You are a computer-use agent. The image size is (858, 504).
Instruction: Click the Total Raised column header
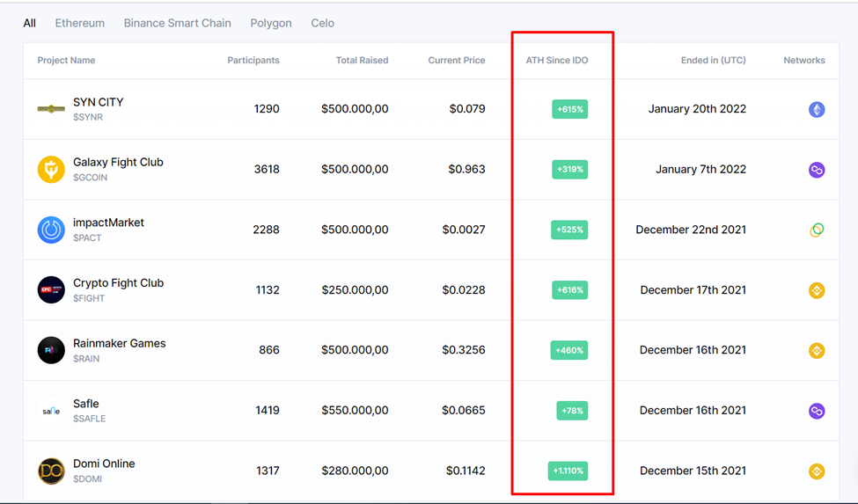363,60
